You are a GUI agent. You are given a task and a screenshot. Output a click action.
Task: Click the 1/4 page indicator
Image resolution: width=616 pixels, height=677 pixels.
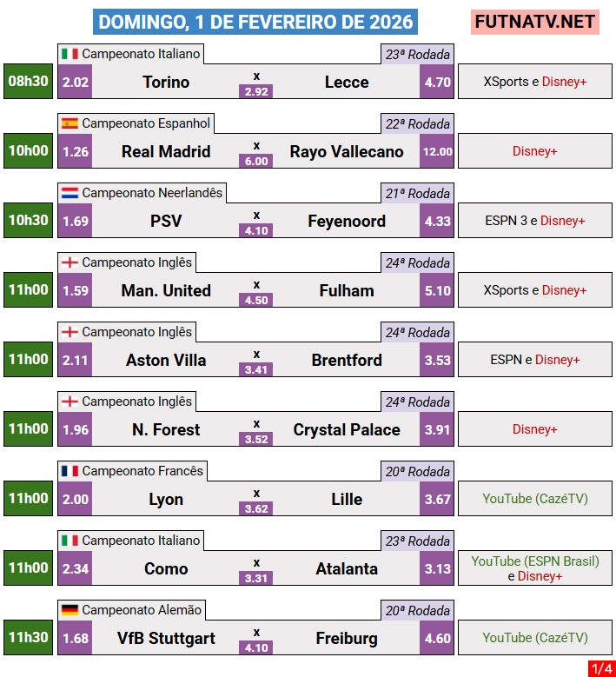pyautogui.click(x=600, y=668)
